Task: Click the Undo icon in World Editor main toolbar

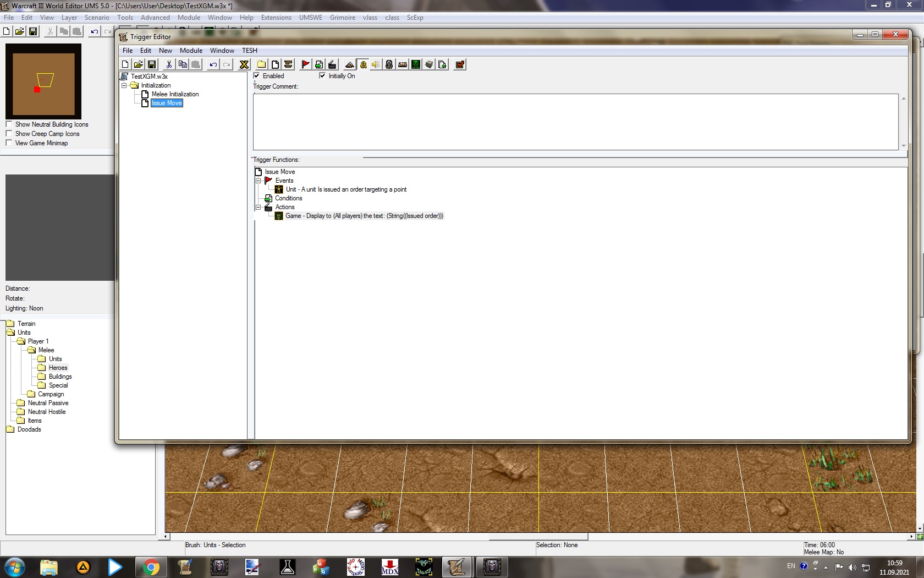Action: tap(95, 31)
